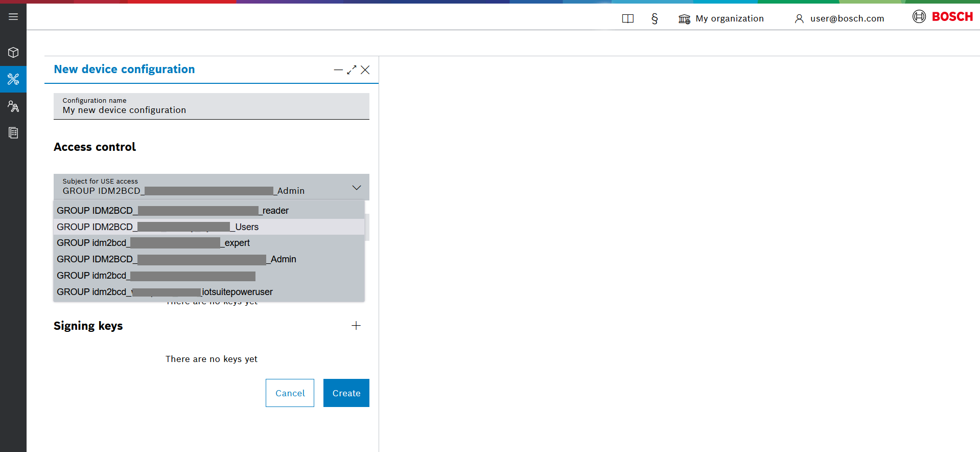Open the document list icon in sidebar
Viewport: 980px width, 452px height.
(13, 133)
